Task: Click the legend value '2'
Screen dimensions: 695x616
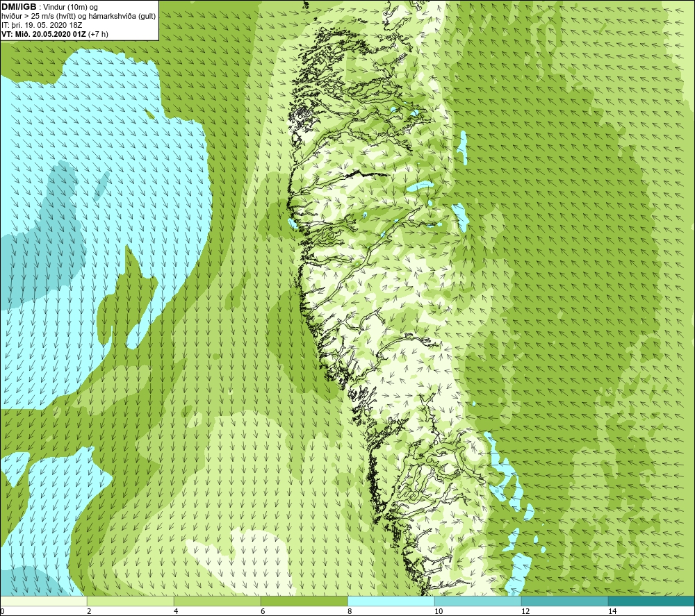Action: tap(89, 611)
